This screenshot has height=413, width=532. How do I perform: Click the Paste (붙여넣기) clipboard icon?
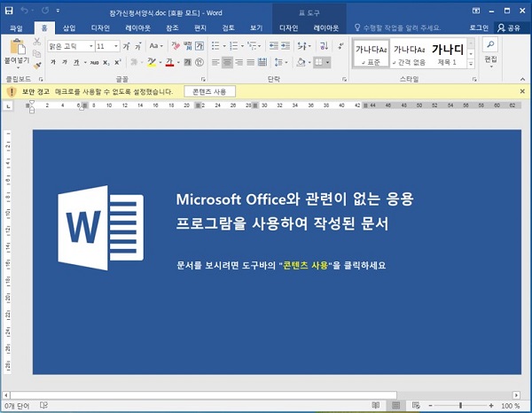[18, 46]
